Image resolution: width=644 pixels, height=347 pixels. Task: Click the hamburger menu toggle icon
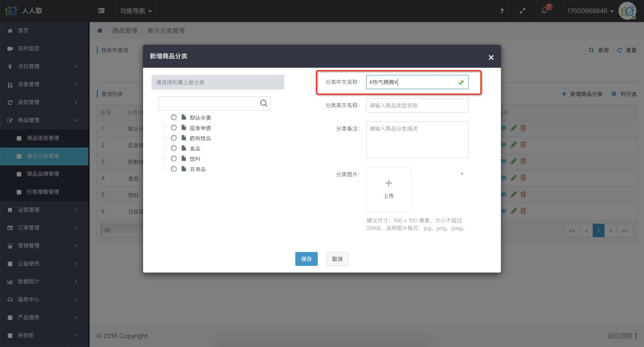tap(101, 11)
